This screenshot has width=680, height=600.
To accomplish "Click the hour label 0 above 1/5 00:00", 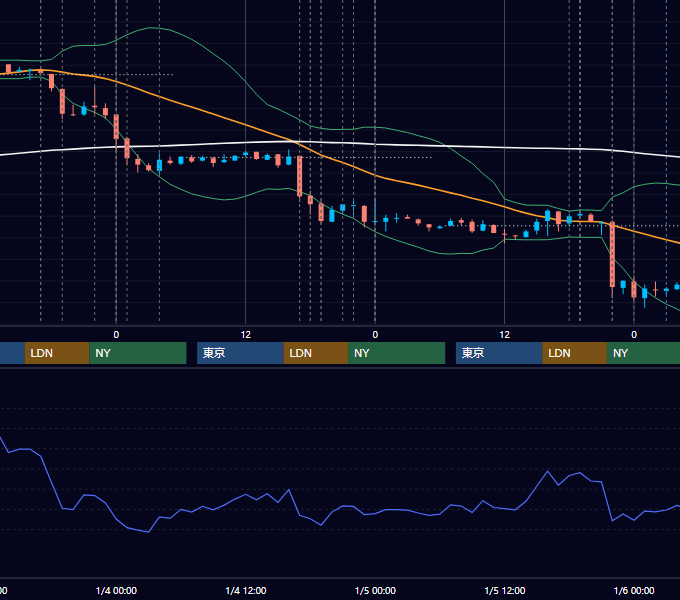I will pos(375,335).
